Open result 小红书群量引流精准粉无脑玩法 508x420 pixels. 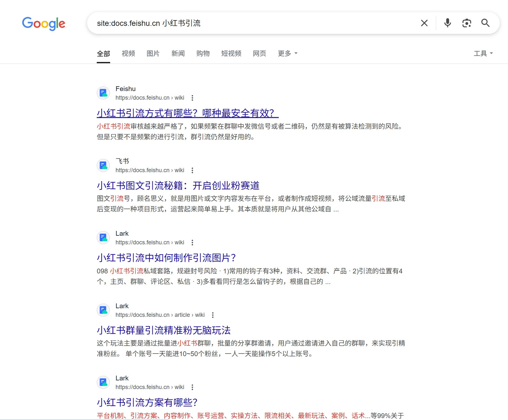point(164,330)
